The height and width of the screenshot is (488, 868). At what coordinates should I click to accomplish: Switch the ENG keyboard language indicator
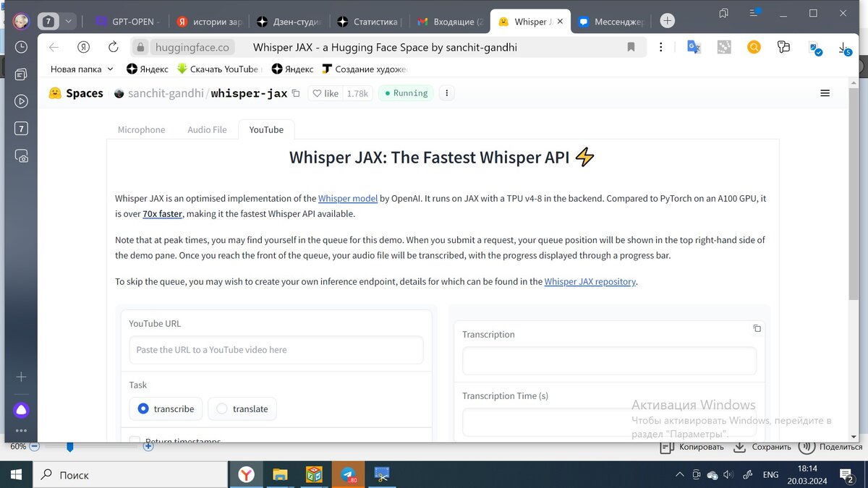click(x=771, y=475)
